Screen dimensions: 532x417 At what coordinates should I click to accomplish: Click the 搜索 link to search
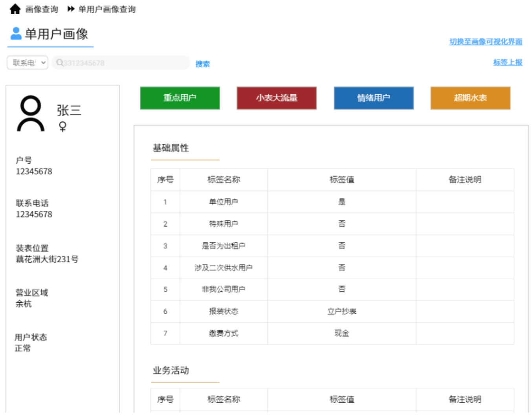[202, 64]
